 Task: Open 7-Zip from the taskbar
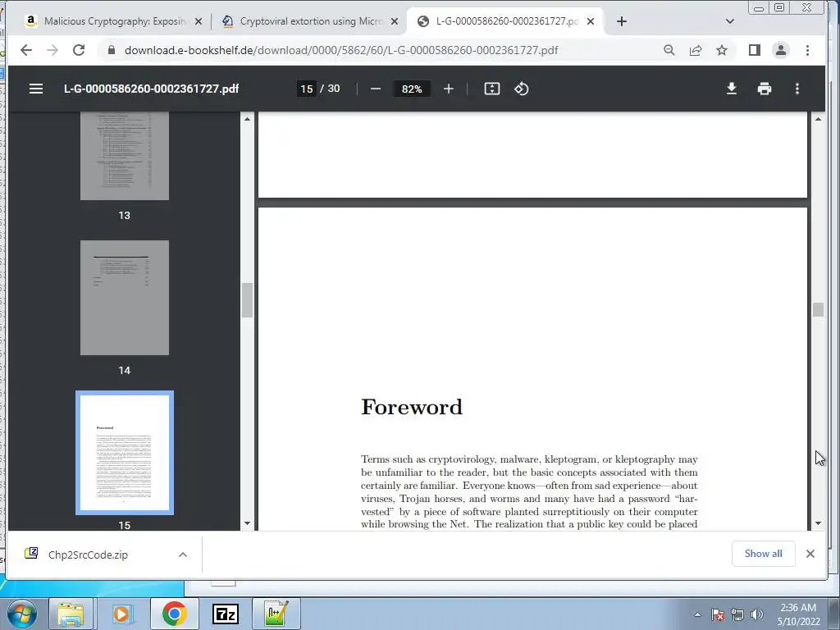click(226, 614)
